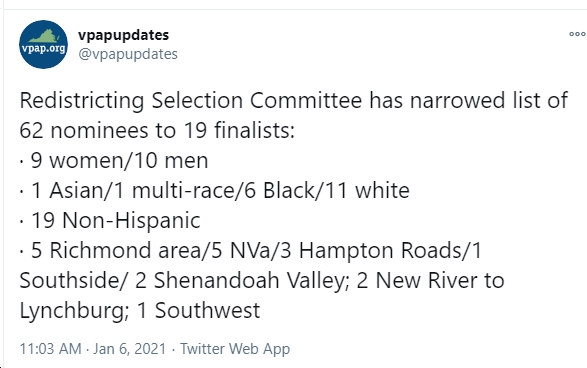This screenshot has height=368, width=587.
Task: Open the Twitter Web App source link
Action: pos(235,349)
